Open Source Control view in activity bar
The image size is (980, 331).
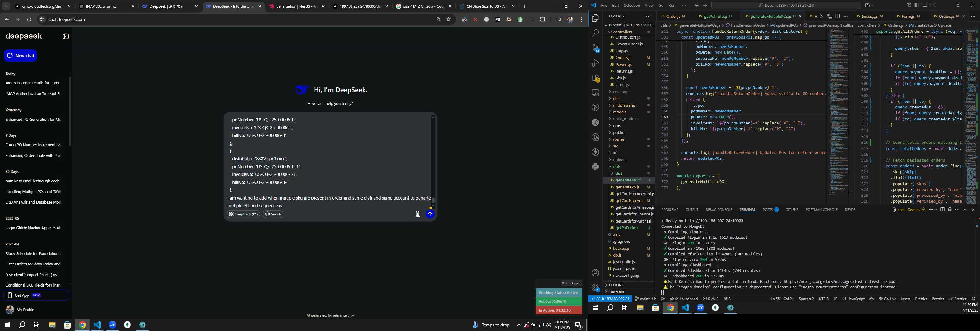(595, 48)
